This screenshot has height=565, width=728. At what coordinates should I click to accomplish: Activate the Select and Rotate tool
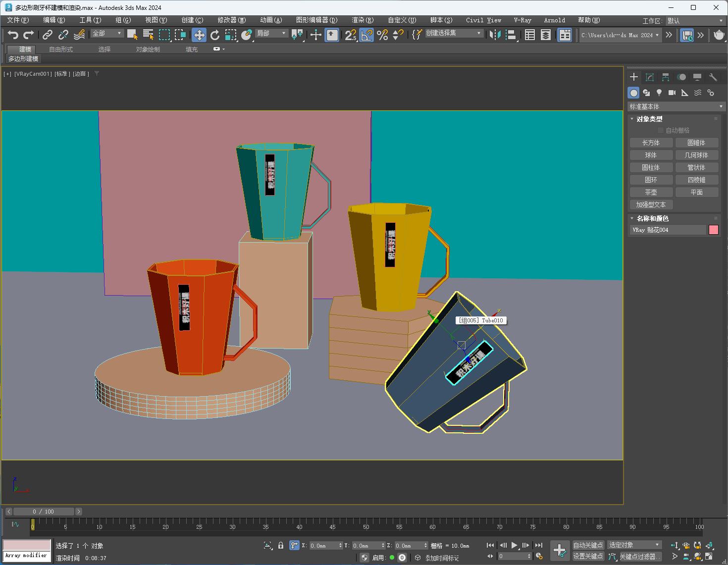click(x=215, y=35)
